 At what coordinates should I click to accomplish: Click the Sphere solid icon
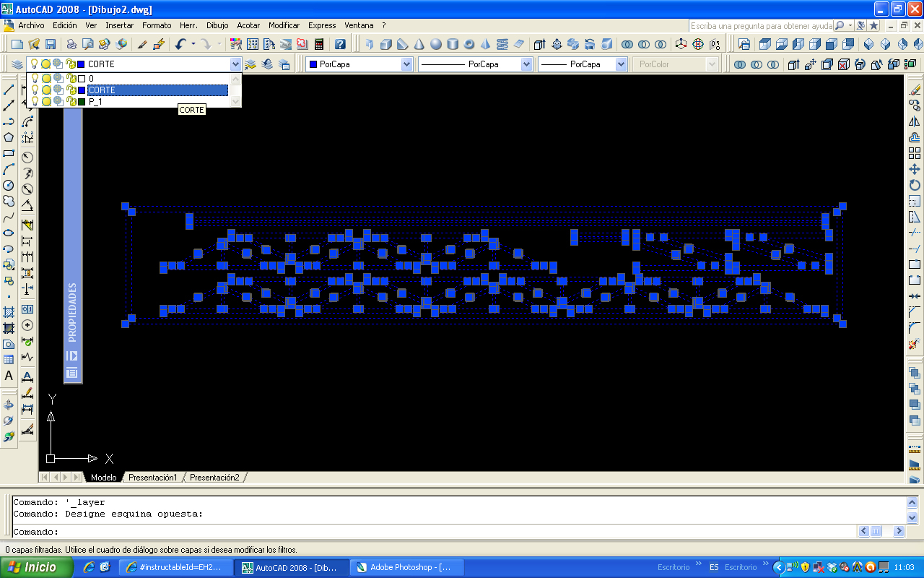[x=435, y=44]
